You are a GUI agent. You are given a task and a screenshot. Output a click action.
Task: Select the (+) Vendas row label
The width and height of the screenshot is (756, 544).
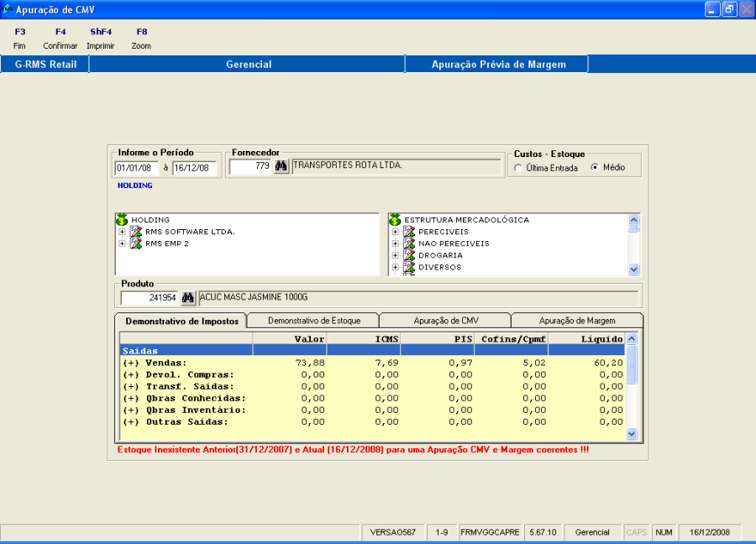155,363
